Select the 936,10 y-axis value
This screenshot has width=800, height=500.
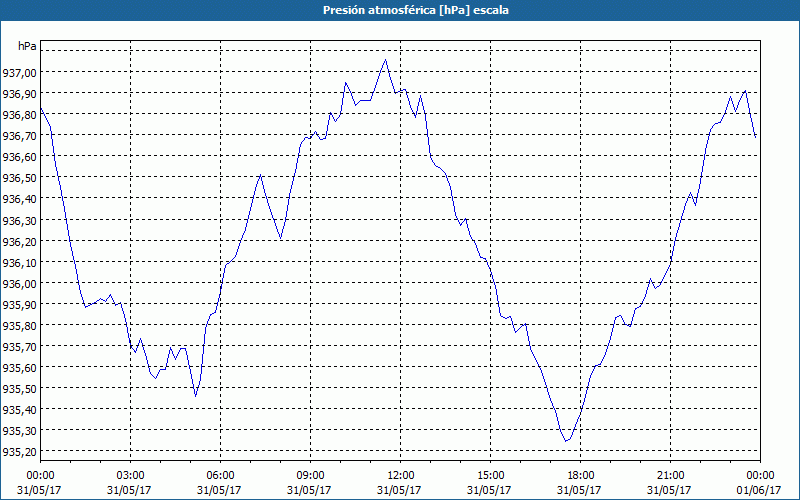[x=20, y=262]
